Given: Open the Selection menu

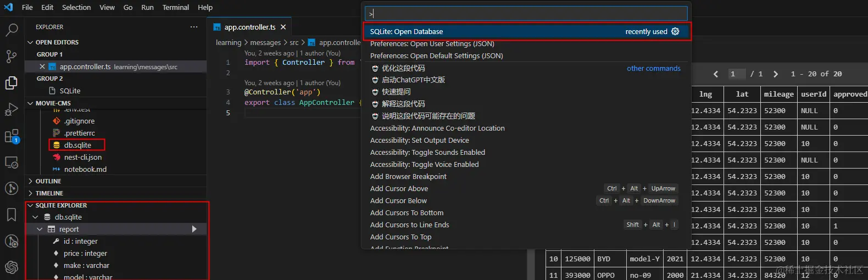Looking at the screenshot, I should 76,7.
